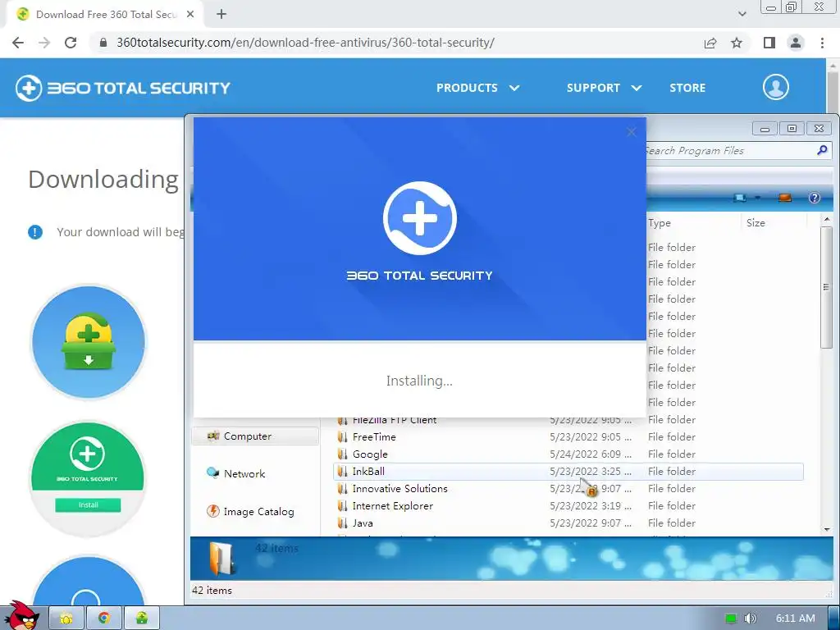The height and width of the screenshot is (630, 840).
Task: Open explorer Help question mark icon
Action: [x=815, y=199]
